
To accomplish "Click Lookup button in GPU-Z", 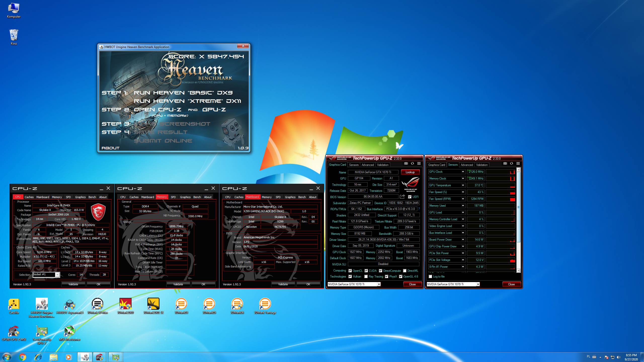I will 410,172.
